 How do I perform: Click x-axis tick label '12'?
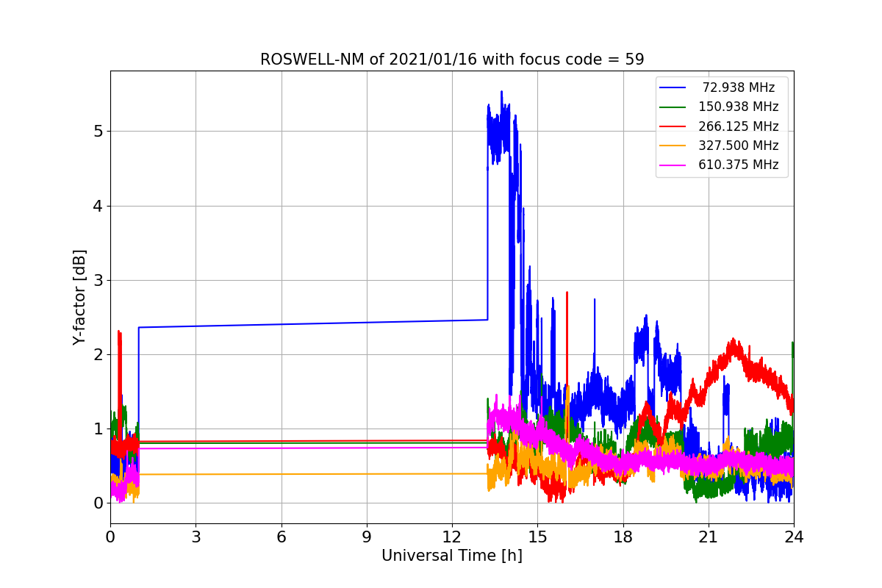pyautogui.click(x=452, y=537)
